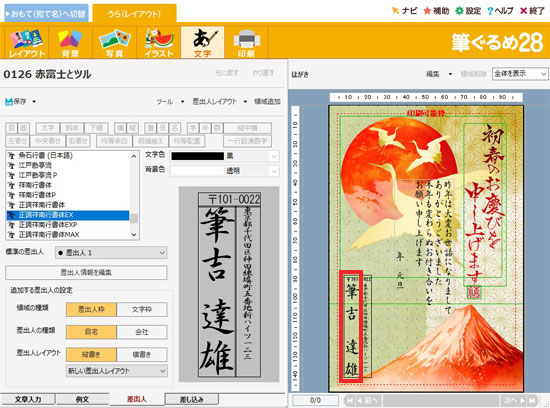This screenshot has height=408, width=550.
Task: Select 差出人枠 area type
Action: pos(91,309)
